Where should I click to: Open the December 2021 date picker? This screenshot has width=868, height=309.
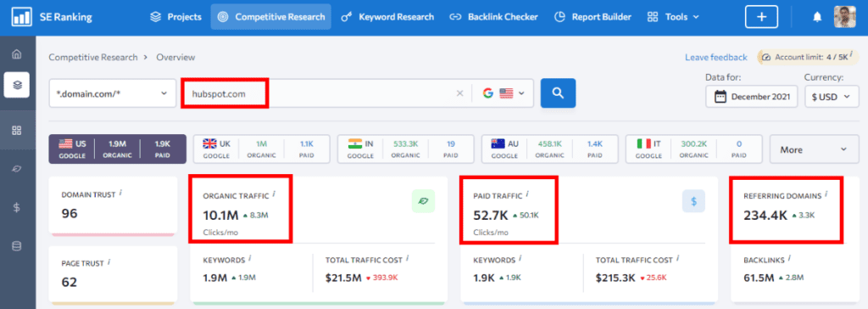[x=751, y=97]
